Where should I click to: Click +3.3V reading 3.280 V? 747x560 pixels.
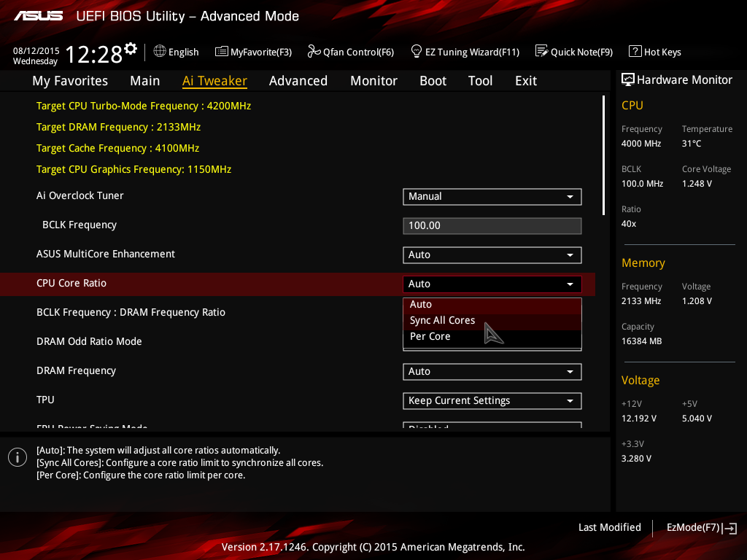click(x=636, y=459)
